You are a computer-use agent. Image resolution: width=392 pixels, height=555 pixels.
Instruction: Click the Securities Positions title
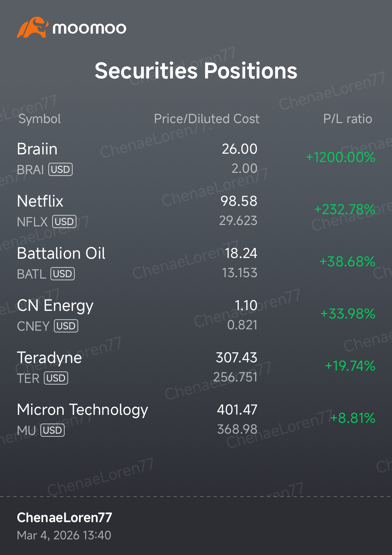196,71
